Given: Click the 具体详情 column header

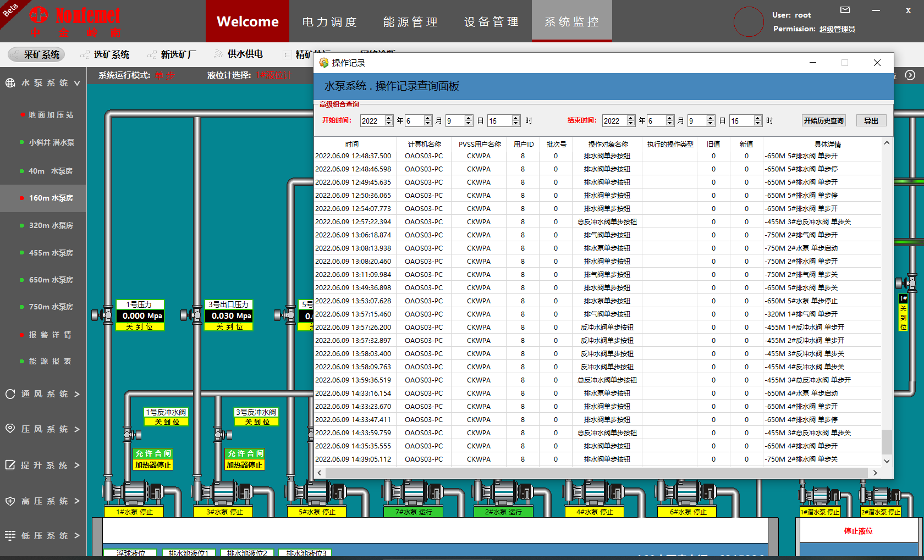Looking at the screenshot, I should (827, 145).
